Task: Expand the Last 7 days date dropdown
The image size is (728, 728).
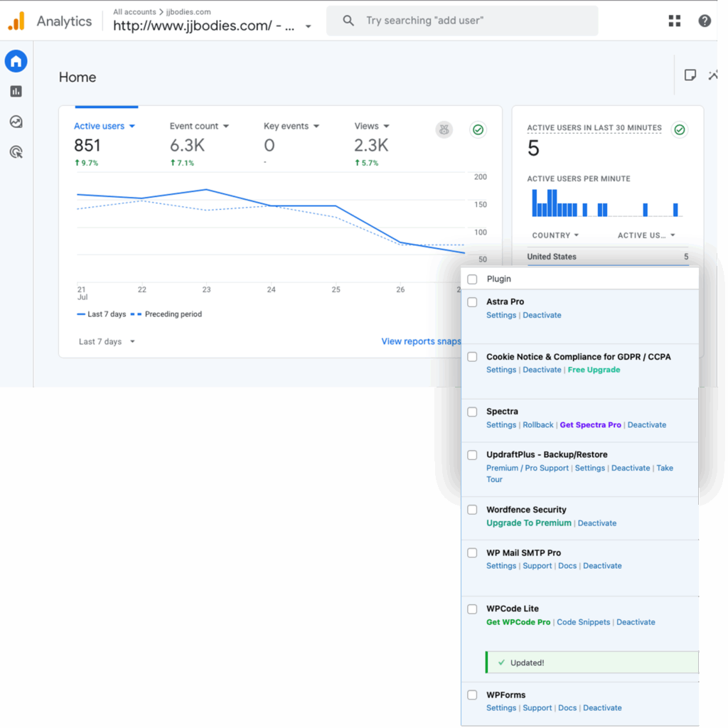Action: coord(107,342)
